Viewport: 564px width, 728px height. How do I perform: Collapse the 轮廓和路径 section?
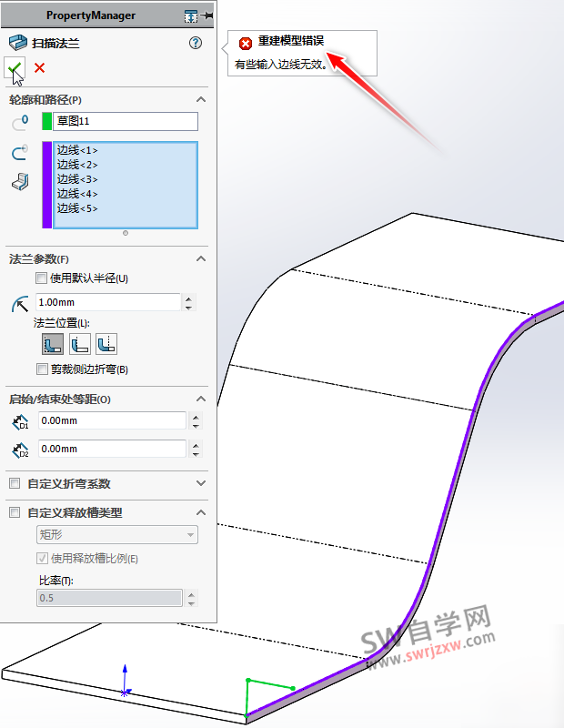[201, 99]
